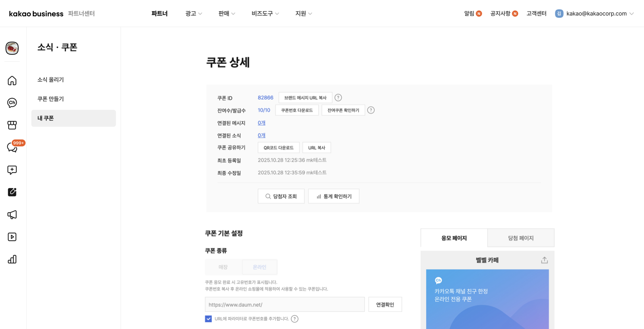Open the store icon in sidebar
644x329 pixels.
tap(12, 125)
